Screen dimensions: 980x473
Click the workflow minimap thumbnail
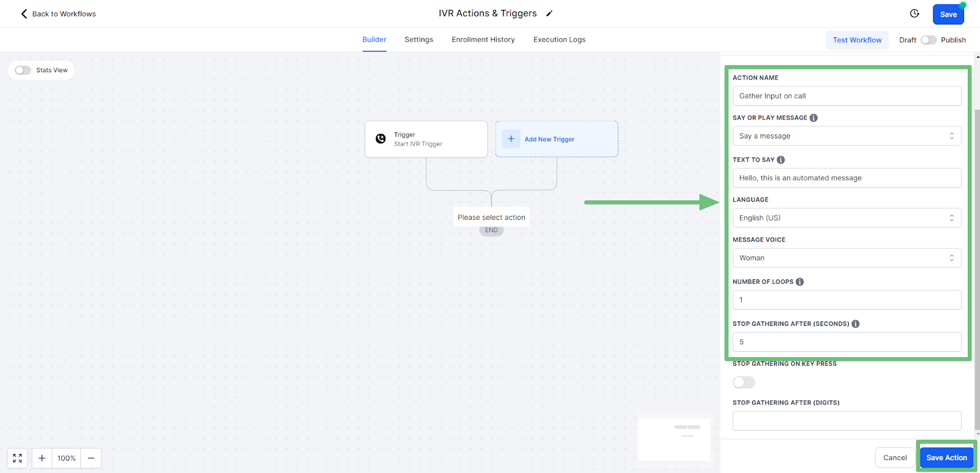[x=674, y=439]
